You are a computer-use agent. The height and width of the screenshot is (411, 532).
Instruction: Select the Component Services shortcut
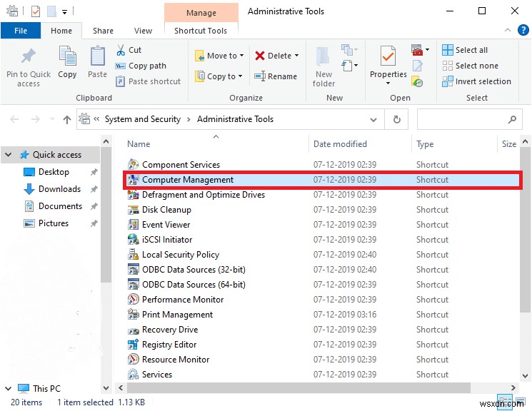click(x=181, y=165)
